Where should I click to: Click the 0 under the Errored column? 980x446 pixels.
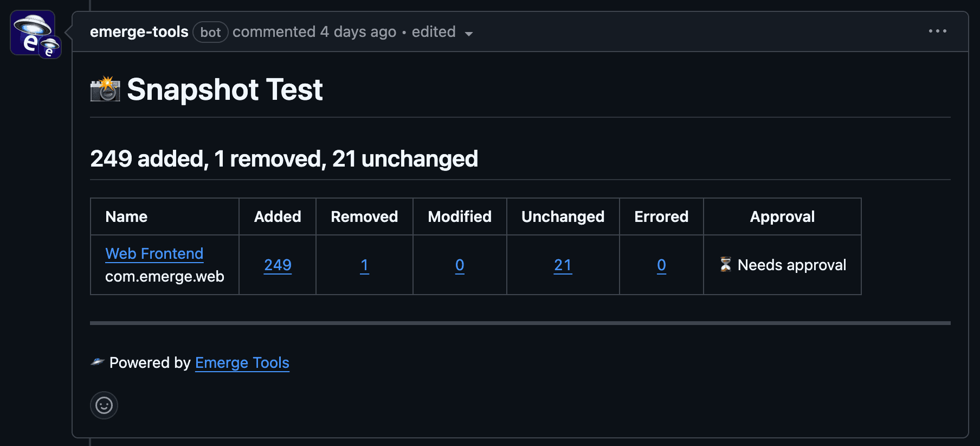point(661,265)
